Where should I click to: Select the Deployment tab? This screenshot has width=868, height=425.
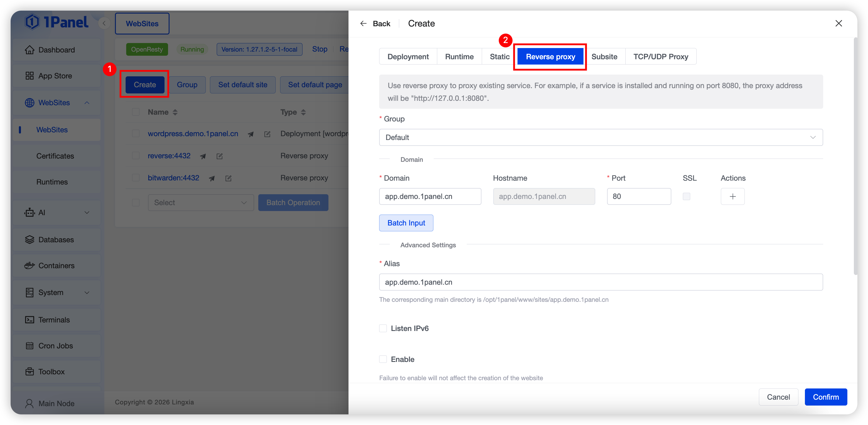pyautogui.click(x=408, y=57)
